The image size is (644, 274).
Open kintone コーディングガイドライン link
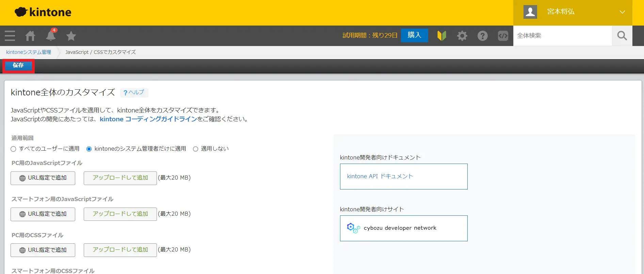pyautogui.click(x=148, y=119)
